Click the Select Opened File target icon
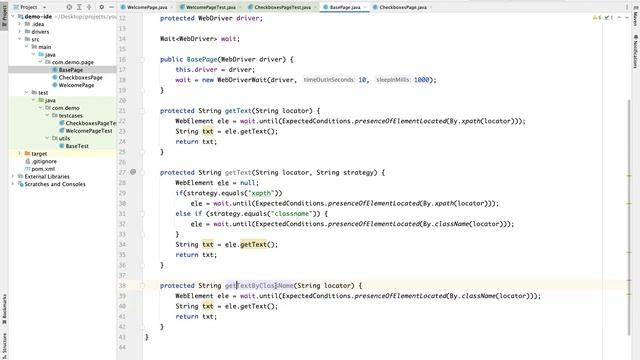The image size is (640, 360). pyautogui.click(x=69, y=7)
